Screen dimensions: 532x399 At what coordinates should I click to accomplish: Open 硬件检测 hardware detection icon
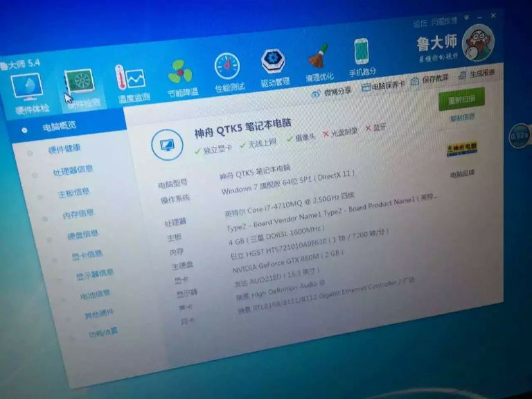[79, 82]
